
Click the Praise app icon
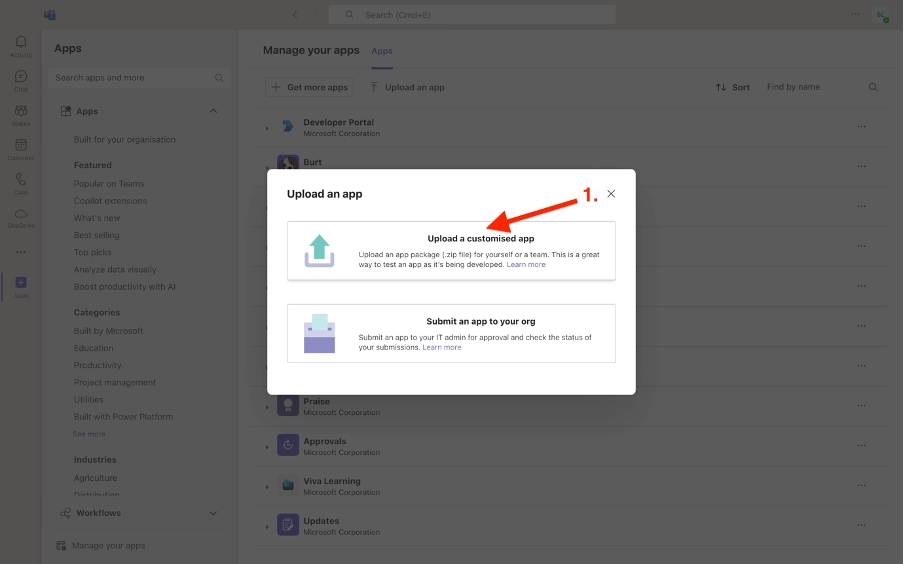(288, 405)
